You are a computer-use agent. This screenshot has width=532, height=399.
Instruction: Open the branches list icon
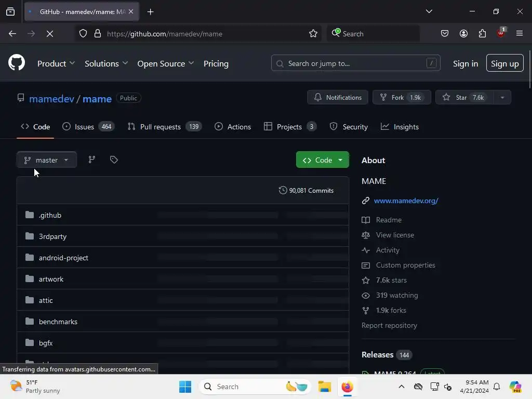pyautogui.click(x=92, y=159)
